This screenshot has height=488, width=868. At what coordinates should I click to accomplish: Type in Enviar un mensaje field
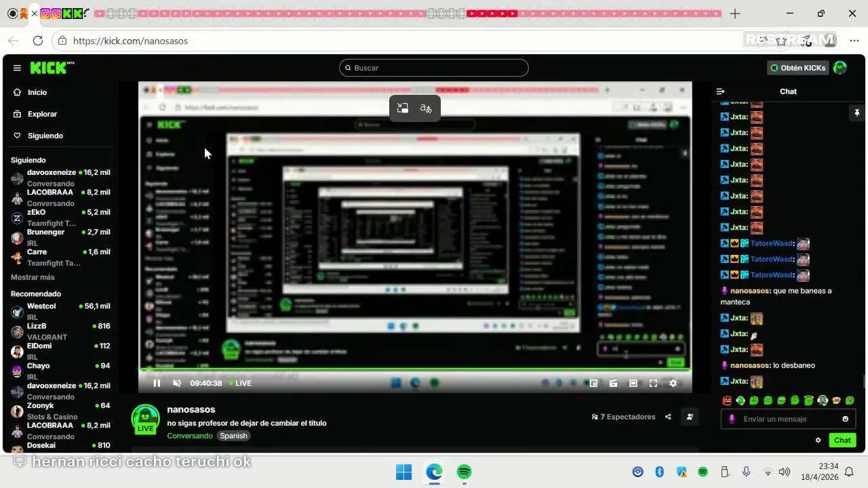[x=787, y=419]
